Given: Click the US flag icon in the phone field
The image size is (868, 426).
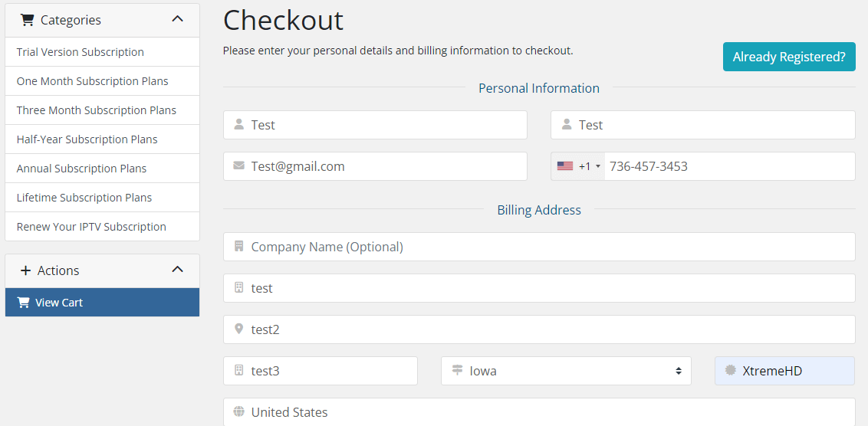Looking at the screenshot, I should point(565,166).
